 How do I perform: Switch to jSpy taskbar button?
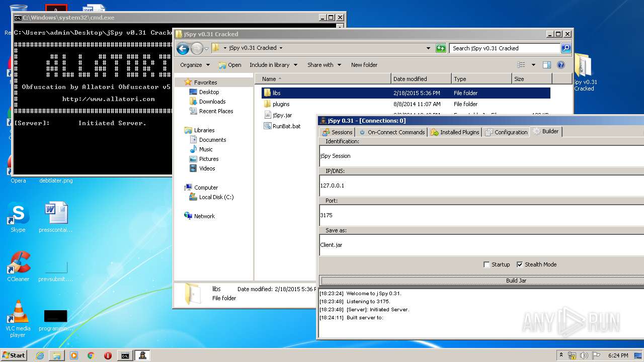click(x=142, y=355)
